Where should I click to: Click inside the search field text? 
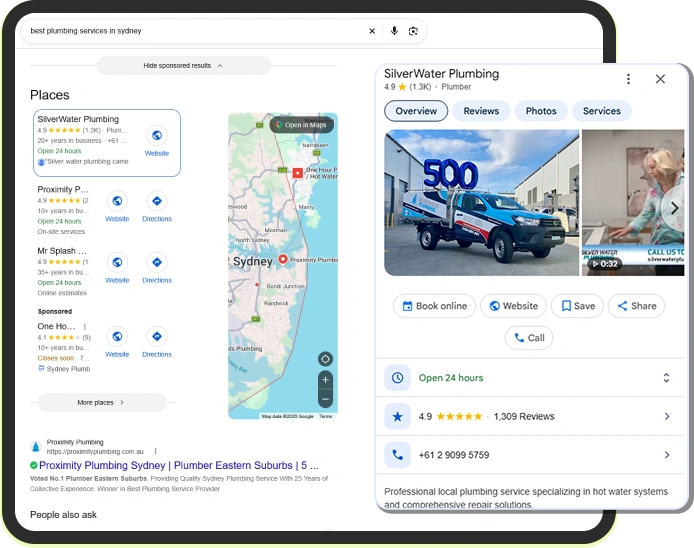click(86, 31)
